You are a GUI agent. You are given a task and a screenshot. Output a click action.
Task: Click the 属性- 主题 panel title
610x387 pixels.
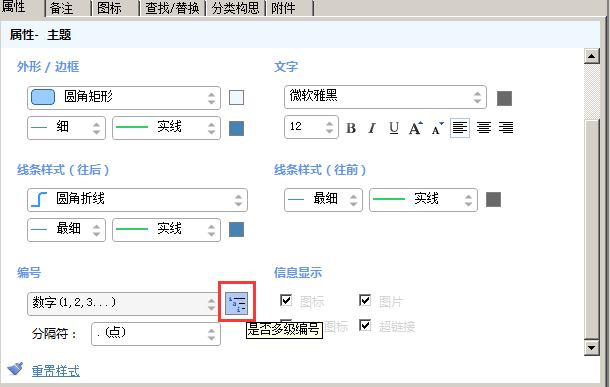point(40,35)
